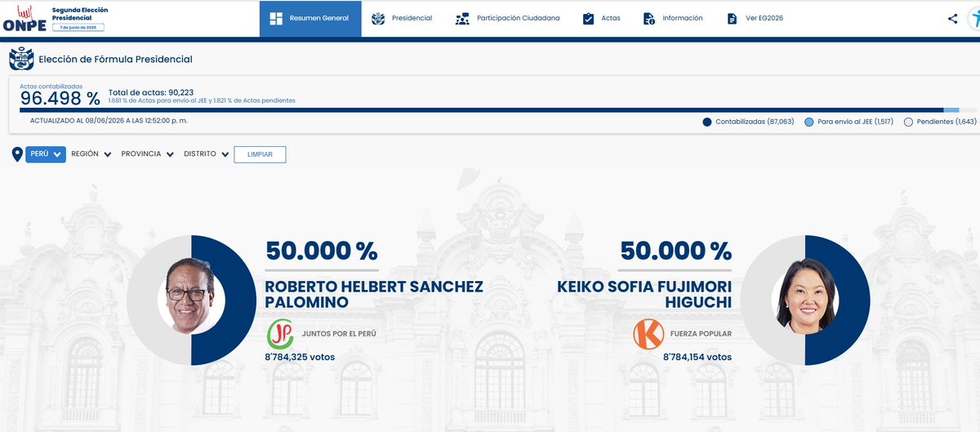The height and width of the screenshot is (432, 980).
Task: Open the Actas tab
Action: 601,18
